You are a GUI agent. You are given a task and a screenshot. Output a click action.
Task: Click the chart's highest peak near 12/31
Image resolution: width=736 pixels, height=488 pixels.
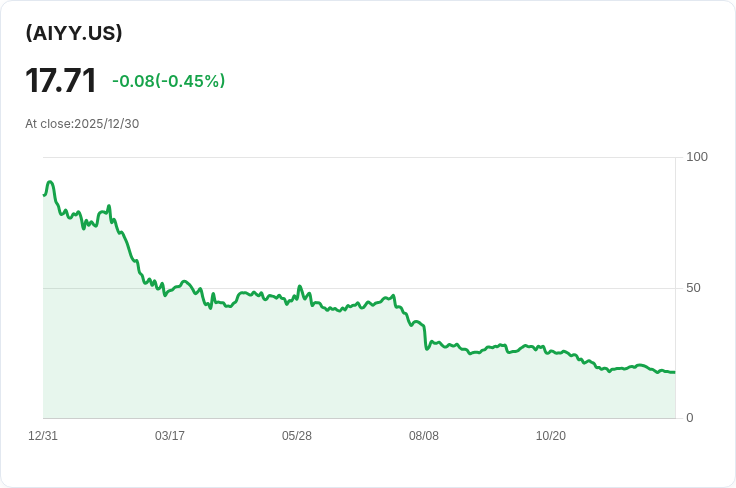point(50,182)
